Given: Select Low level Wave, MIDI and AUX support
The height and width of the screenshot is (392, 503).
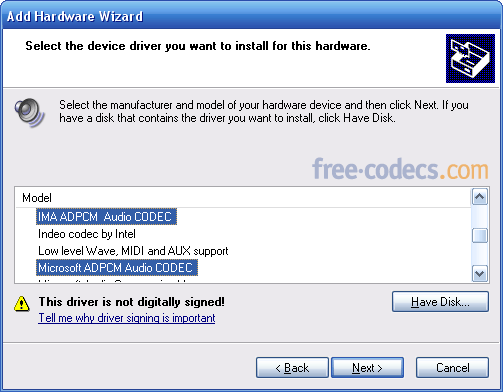Looking at the screenshot, I should point(133,251).
